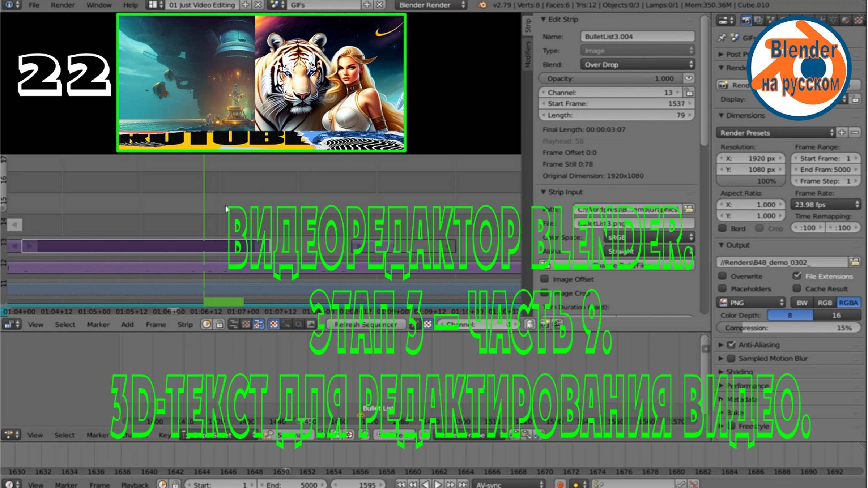The height and width of the screenshot is (488, 868).
Task: Click the play animation button
Action: pos(438,484)
